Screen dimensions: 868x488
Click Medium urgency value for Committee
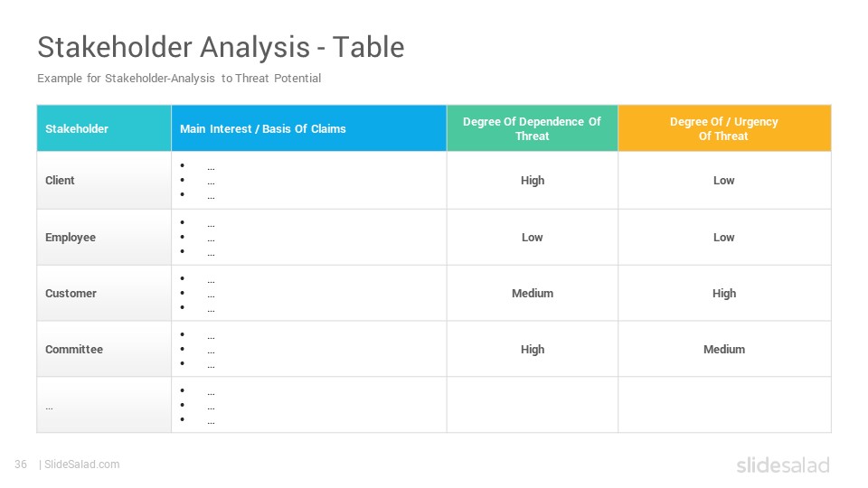pyautogui.click(x=724, y=349)
